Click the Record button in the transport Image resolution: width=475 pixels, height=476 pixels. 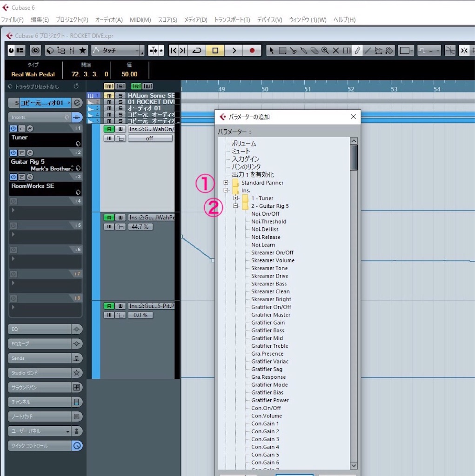tap(252, 50)
